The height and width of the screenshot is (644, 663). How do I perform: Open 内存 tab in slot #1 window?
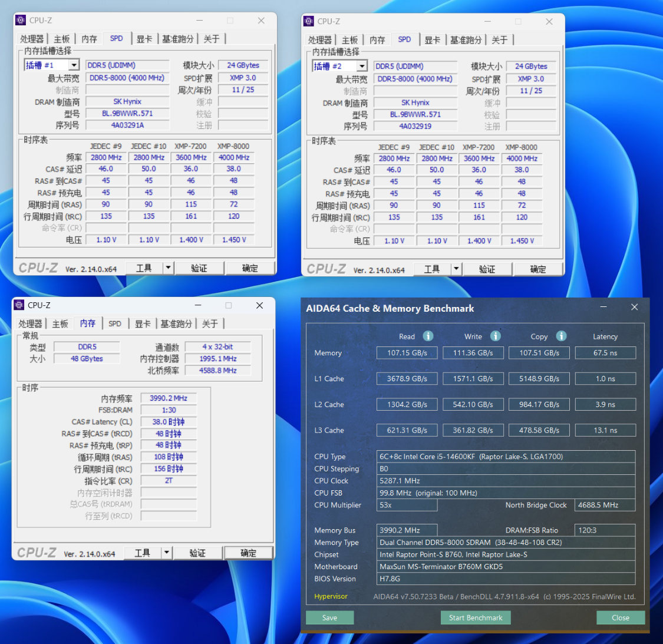(89, 39)
